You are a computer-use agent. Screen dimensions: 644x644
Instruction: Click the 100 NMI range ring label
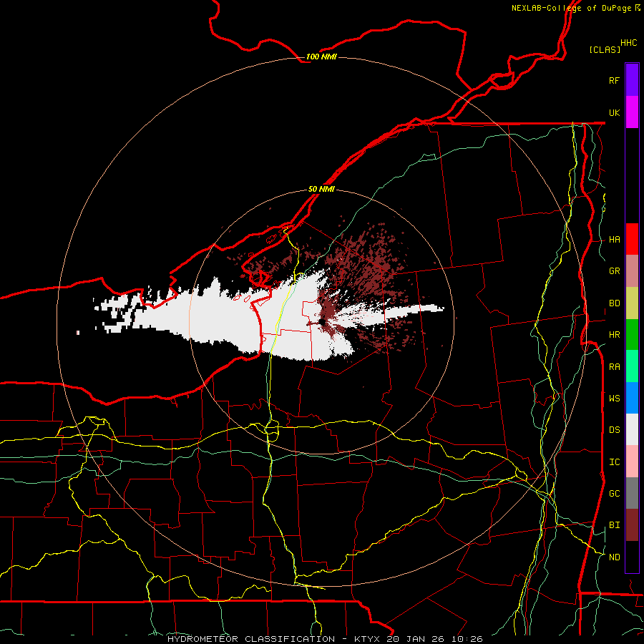pos(321,57)
